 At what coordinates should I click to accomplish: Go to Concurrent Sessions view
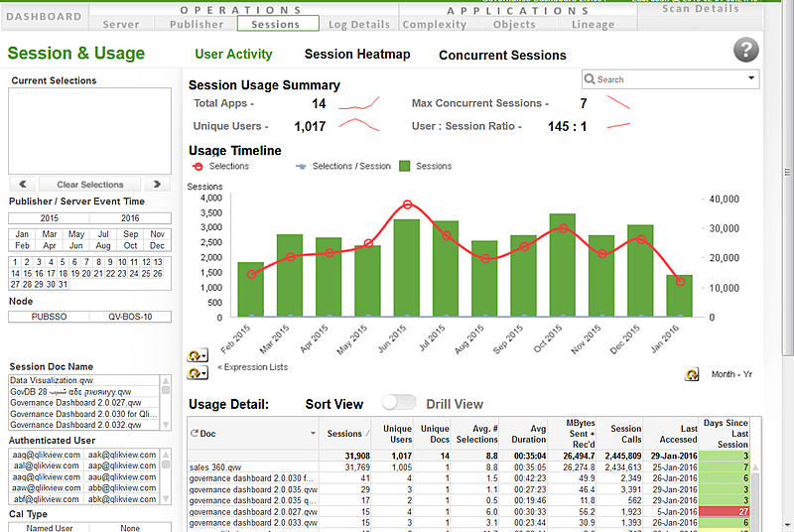(502, 56)
